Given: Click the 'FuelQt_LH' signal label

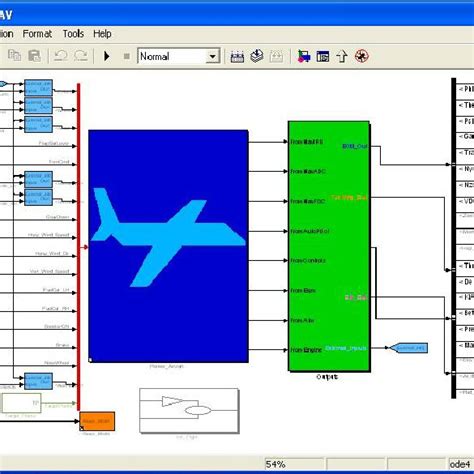Looking at the screenshot, I should tap(56, 290).
